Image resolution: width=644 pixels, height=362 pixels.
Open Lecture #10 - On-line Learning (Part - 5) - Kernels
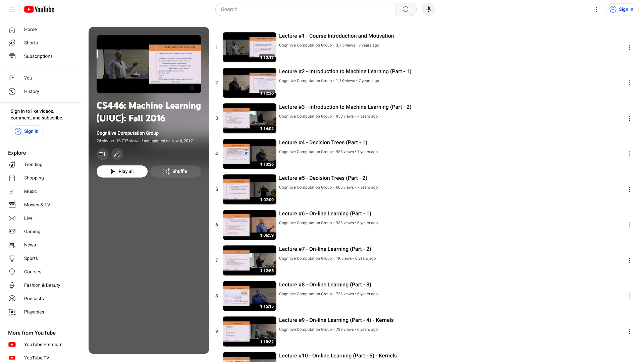338,356
